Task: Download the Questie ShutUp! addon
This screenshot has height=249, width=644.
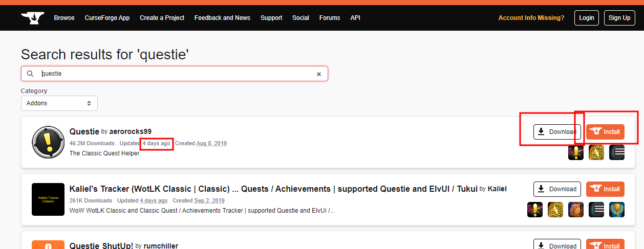Action: click(x=557, y=244)
